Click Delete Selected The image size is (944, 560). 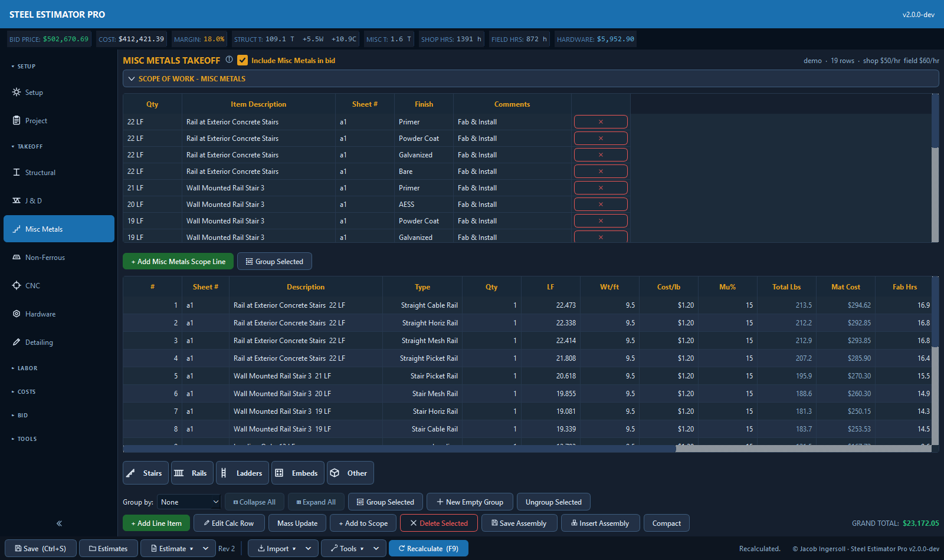pyautogui.click(x=439, y=523)
